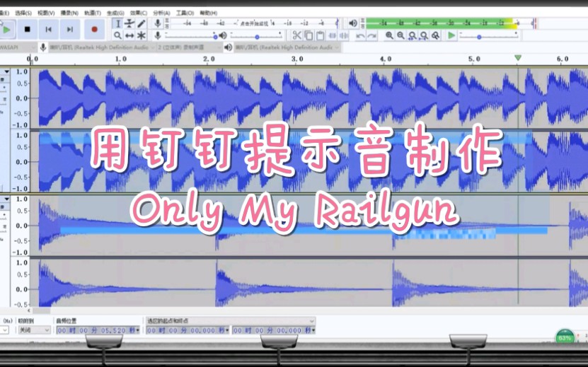
Task: Click the Undo arrow icon
Action: [x=361, y=35]
